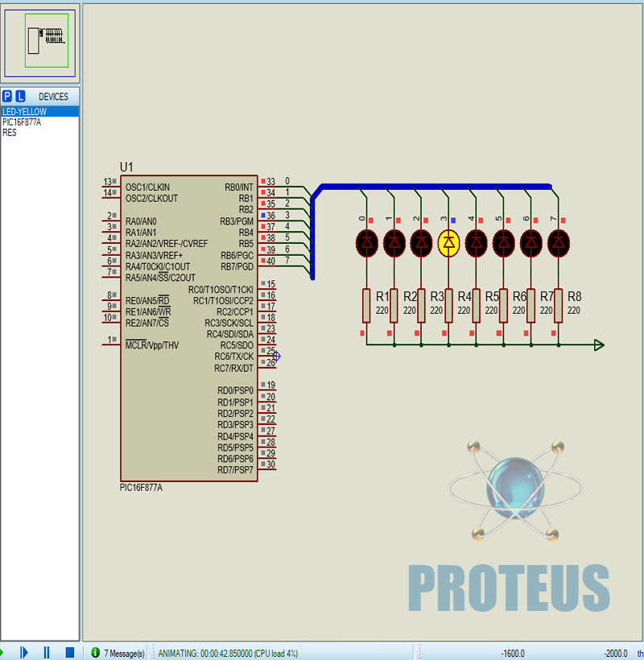The image size is (644, 660).
Task: Click the lit yellow LED number 3
Action: 448,241
